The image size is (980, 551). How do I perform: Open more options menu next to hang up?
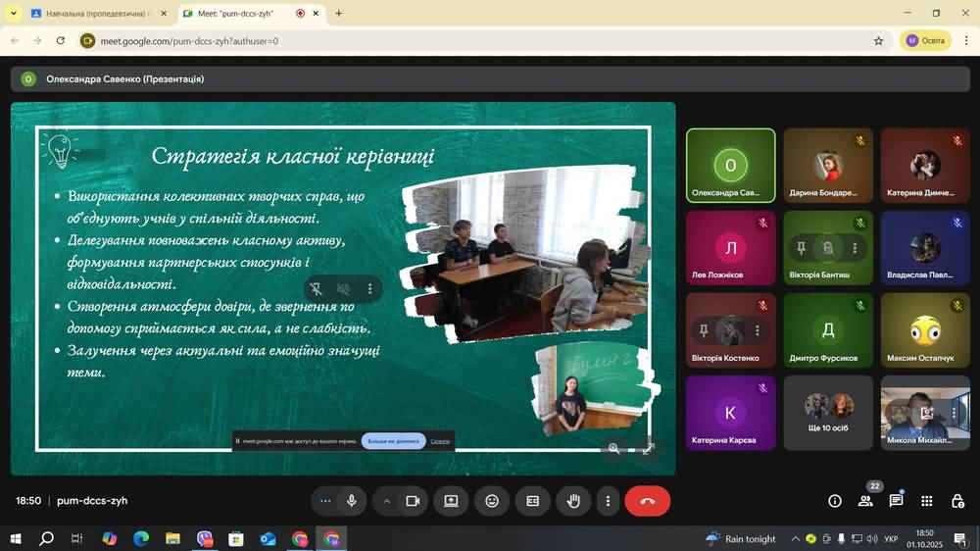tap(608, 501)
